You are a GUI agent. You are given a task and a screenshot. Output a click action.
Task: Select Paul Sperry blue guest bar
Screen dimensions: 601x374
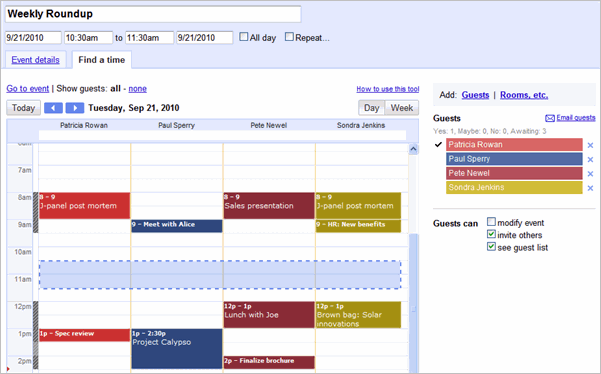click(x=514, y=159)
